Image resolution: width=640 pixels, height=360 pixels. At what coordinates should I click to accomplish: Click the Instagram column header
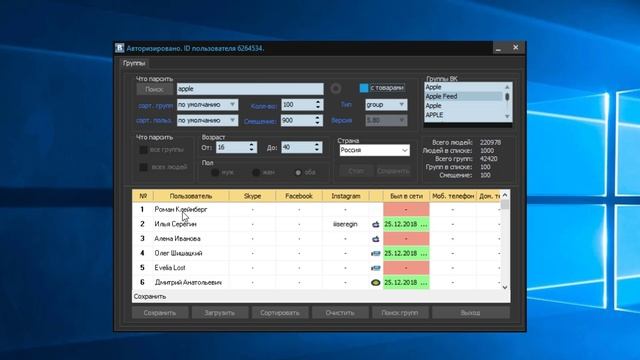346,196
